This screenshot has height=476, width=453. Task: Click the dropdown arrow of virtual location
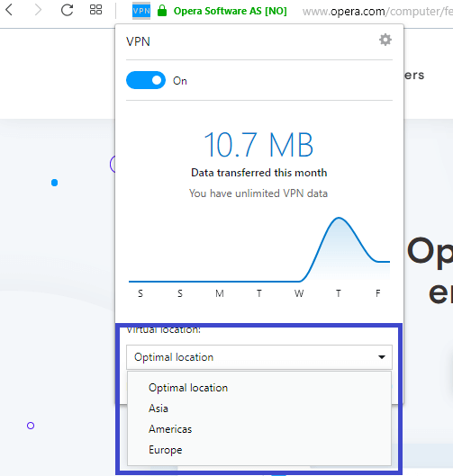tap(382, 357)
